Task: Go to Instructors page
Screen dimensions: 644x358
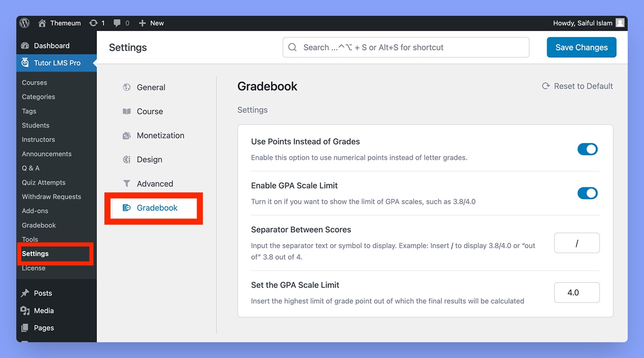Action: pyautogui.click(x=38, y=140)
